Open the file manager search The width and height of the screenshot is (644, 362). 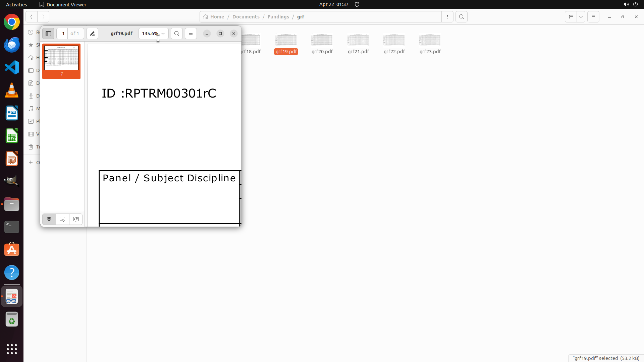462,17
